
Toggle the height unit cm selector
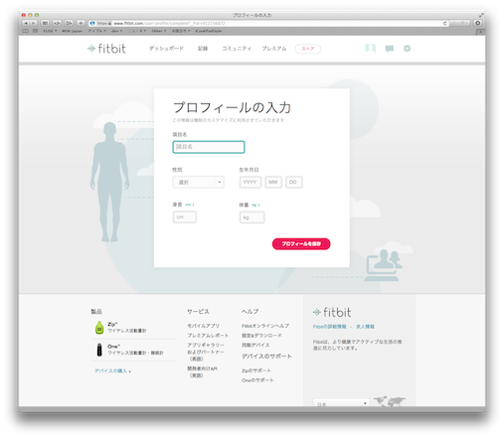tap(190, 205)
